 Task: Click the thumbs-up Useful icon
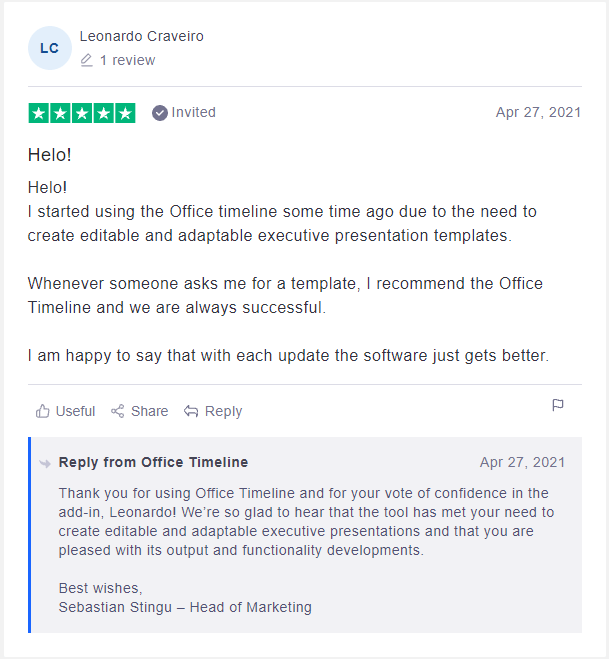(42, 411)
